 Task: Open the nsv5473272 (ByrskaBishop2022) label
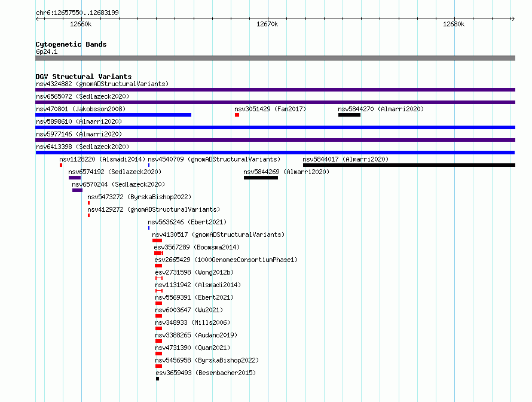(x=139, y=197)
